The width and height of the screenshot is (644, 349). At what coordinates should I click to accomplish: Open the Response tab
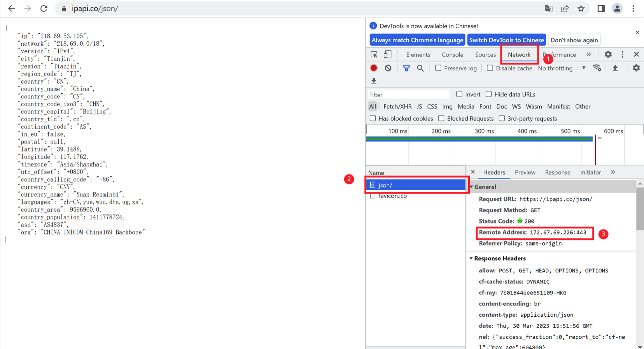[558, 172]
